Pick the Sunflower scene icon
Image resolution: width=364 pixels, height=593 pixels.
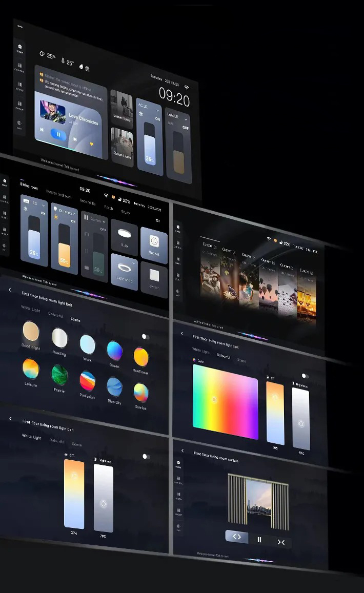click(x=141, y=357)
